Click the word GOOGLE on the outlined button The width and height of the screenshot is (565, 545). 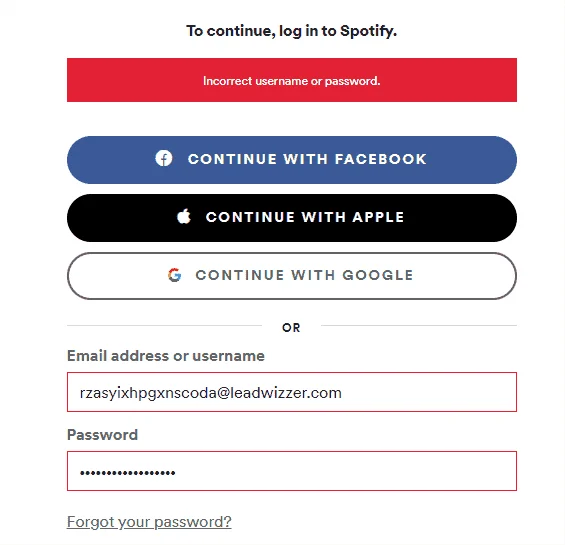(x=378, y=275)
